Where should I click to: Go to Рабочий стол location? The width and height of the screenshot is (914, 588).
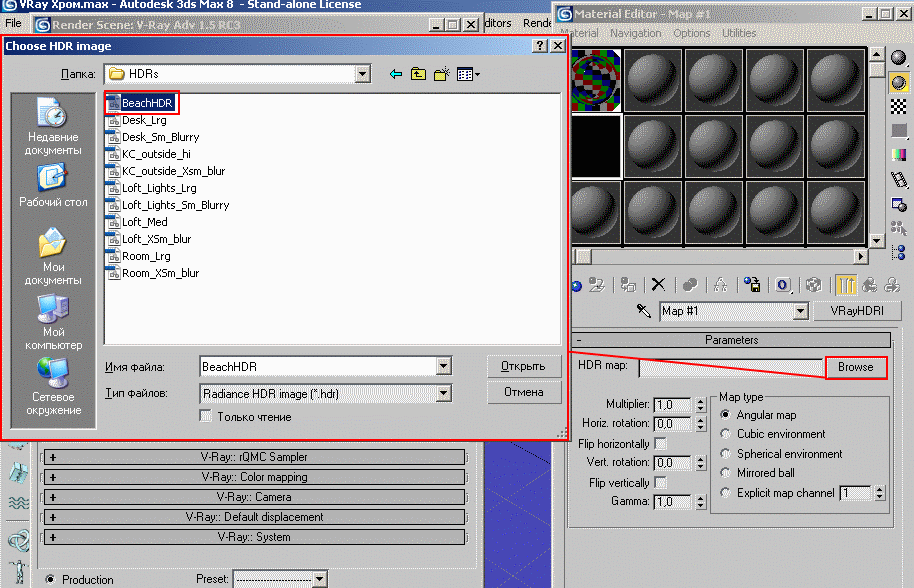click(53, 186)
